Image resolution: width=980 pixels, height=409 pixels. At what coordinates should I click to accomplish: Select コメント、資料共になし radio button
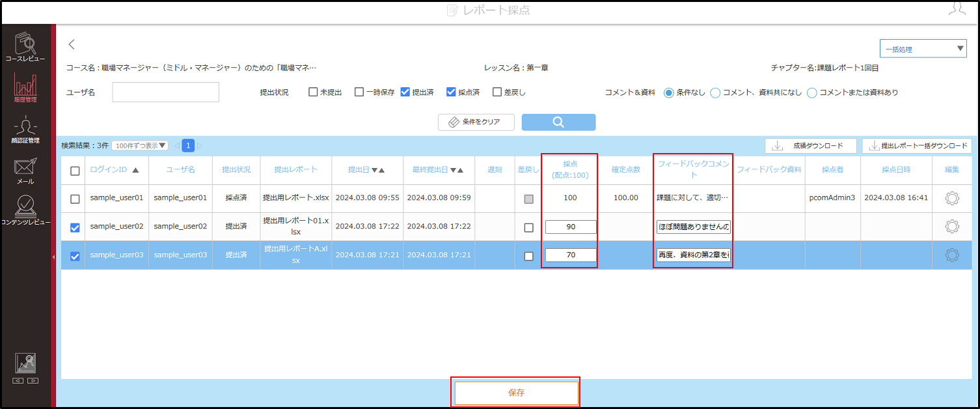(x=715, y=92)
